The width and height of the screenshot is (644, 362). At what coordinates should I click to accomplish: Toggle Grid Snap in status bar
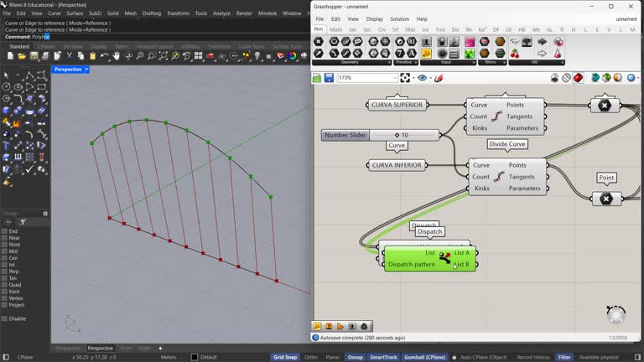(x=285, y=357)
